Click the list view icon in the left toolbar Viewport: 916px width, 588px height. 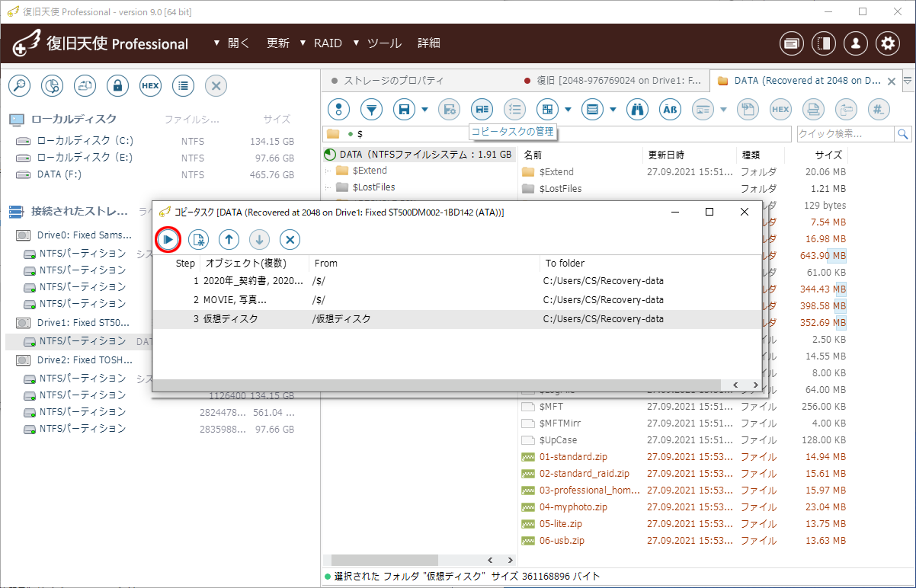pos(183,86)
